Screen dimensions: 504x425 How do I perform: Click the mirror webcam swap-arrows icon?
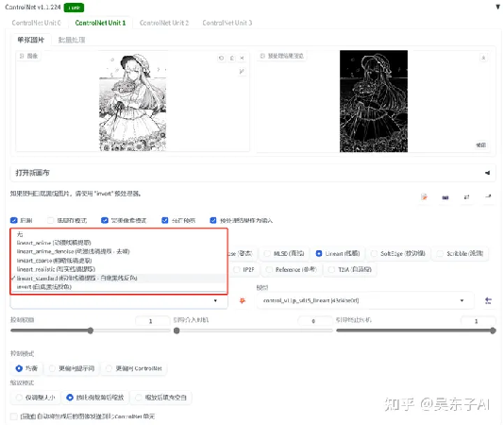pos(466,196)
